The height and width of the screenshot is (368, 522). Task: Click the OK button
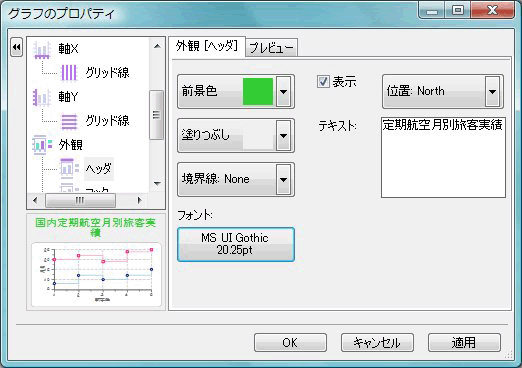(290, 342)
